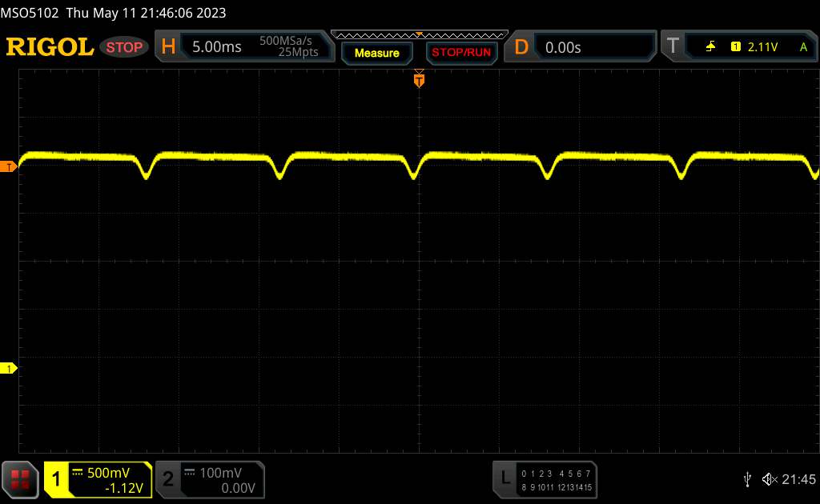
Task: Click the 25Mpts memory depth readout
Action: 298,52
